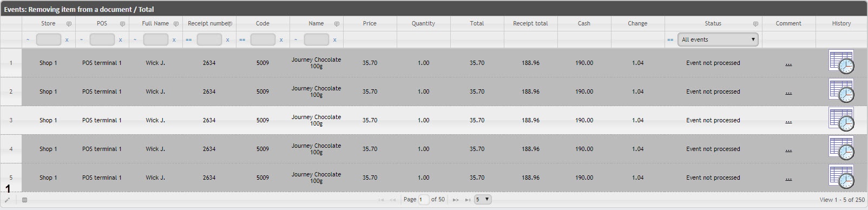Clear the Code filter with x
This screenshot has width=868, height=210.
pos(281,40)
